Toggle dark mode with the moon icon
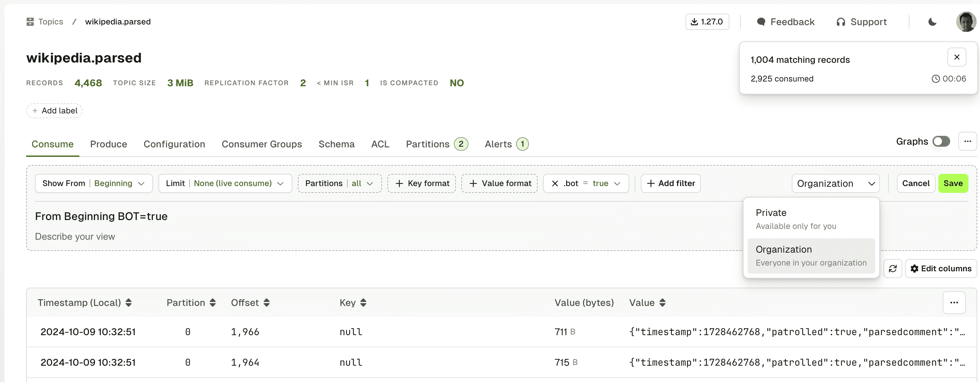This screenshot has width=980, height=382. (933, 22)
